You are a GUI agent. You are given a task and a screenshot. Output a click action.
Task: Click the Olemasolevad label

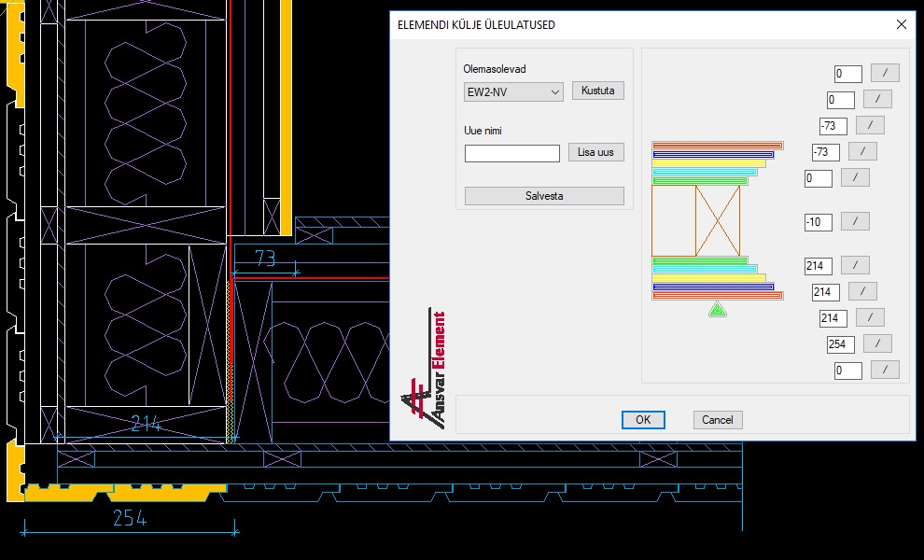click(495, 69)
